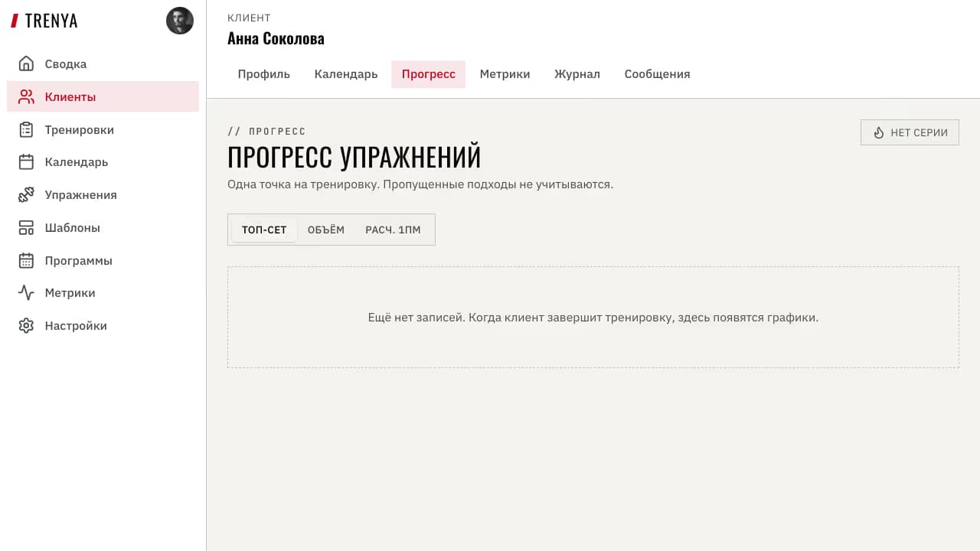This screenshot has height=551, width=980.
Task: Click the Шаблоны layout icon
Action: tap(26, 227)
